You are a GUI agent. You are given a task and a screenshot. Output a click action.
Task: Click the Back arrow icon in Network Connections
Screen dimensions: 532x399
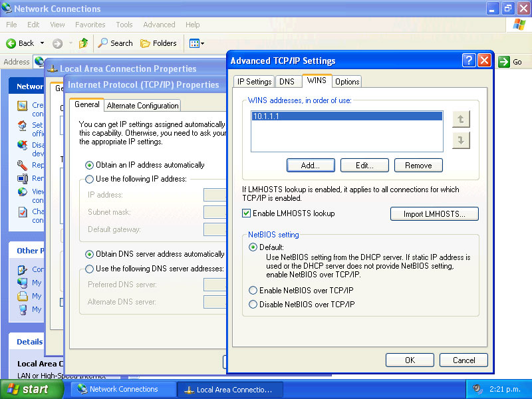pos(11,43)
